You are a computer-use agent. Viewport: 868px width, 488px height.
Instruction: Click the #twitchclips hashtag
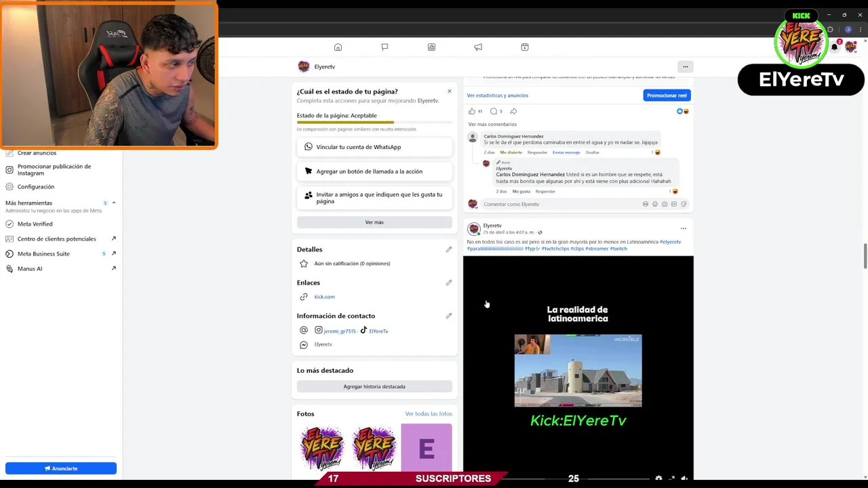coord(555,249)
